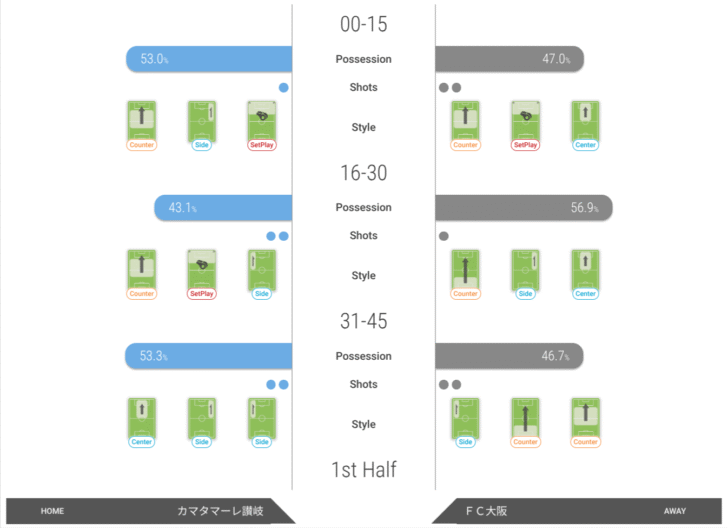Click the 46.7% away possession bar
Screen dimensions: 728x528
509,356
